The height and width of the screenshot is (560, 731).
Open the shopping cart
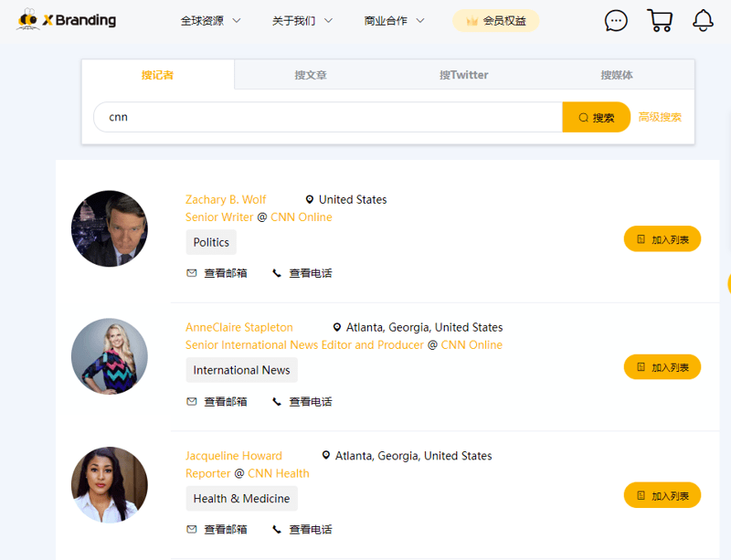[x=660, y=20]
